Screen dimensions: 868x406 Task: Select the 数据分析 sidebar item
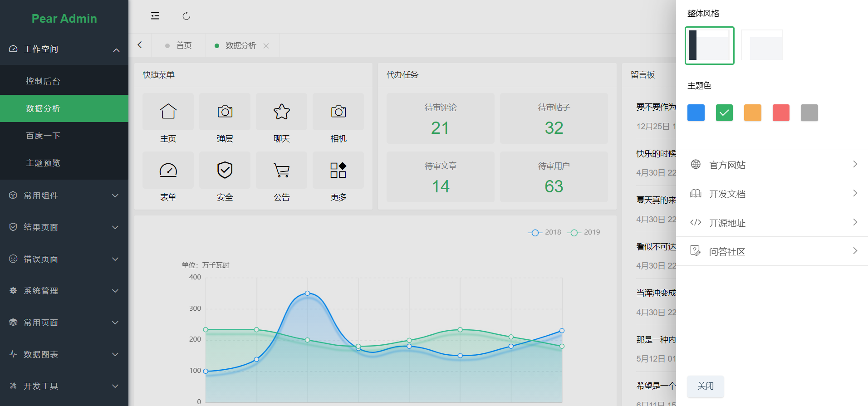click(64, 108)
